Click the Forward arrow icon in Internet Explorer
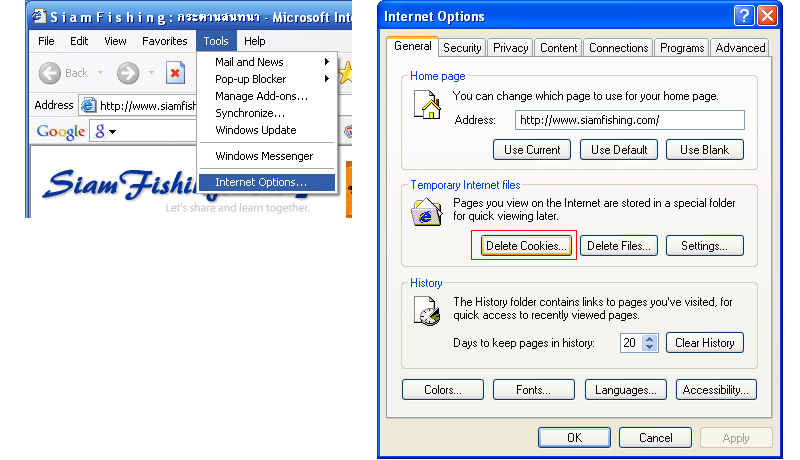Viewport: 800px width, 460px height. pos(128,73)
